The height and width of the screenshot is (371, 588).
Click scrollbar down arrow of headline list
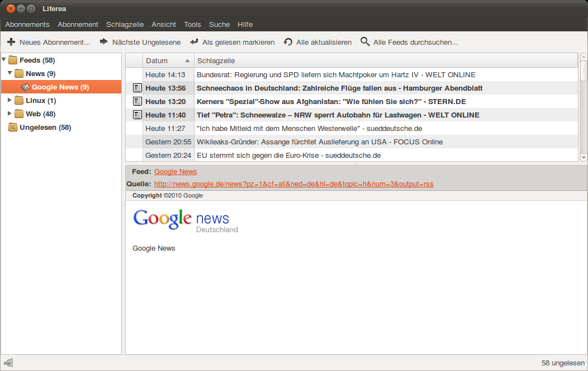[583, 158]
